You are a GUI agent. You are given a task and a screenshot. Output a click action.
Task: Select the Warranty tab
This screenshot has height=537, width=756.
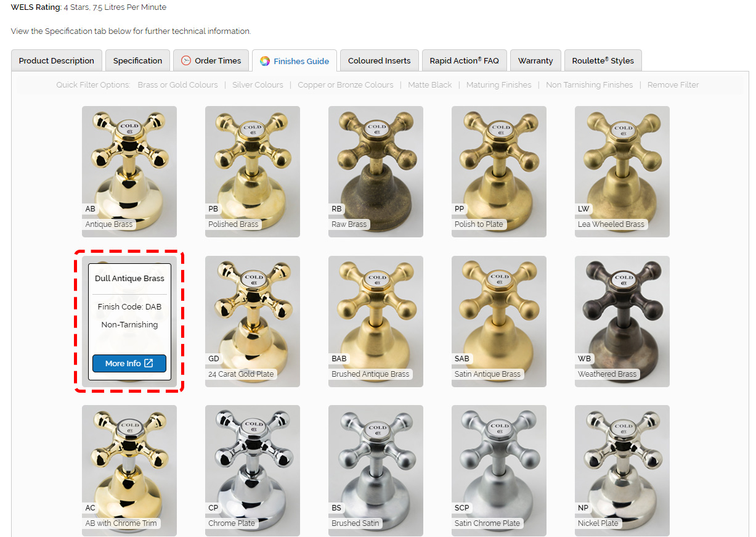(535, 60)
